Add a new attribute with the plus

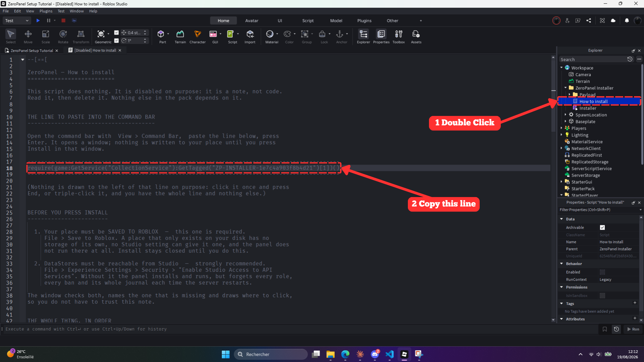635,318
